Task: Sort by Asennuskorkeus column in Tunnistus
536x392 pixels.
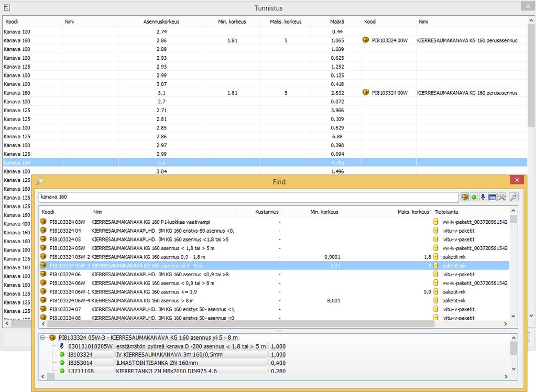Action: coord(161,21)
